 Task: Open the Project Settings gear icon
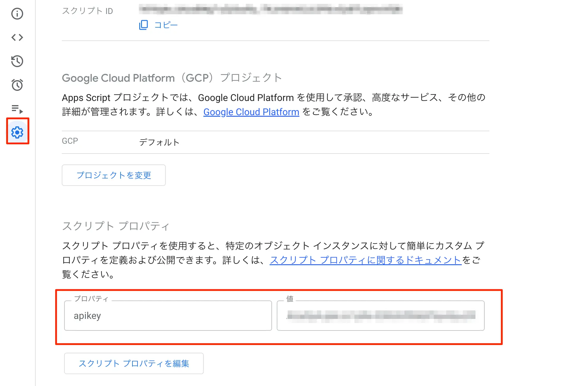pos(17,132)
